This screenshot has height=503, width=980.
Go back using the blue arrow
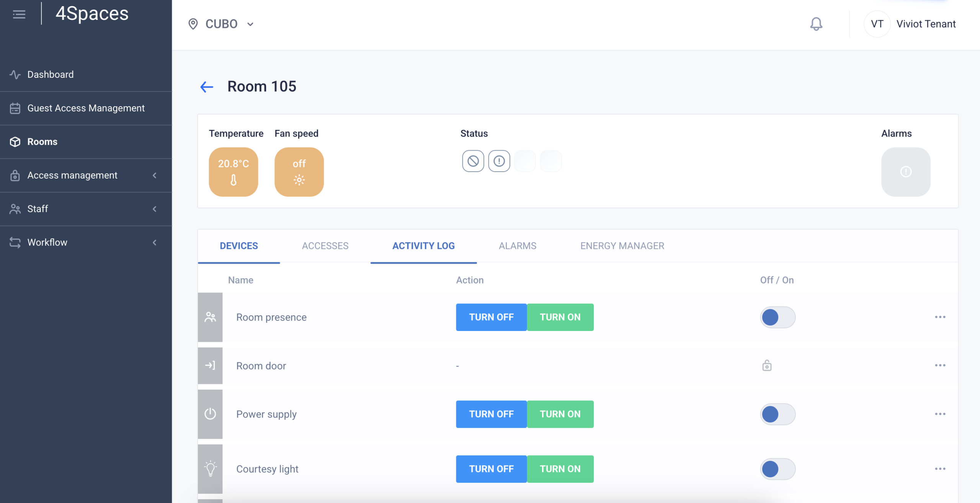[207, 87]
